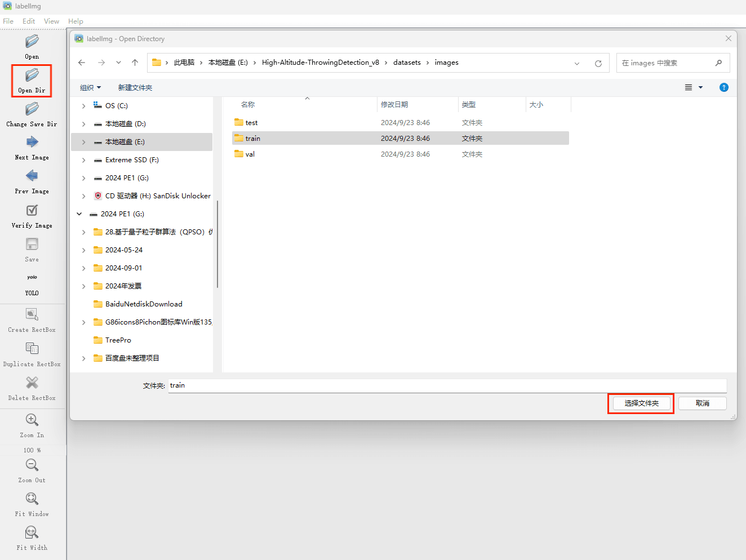Refresh the images folder listing

pyautogui.click(x=598, y=63)
